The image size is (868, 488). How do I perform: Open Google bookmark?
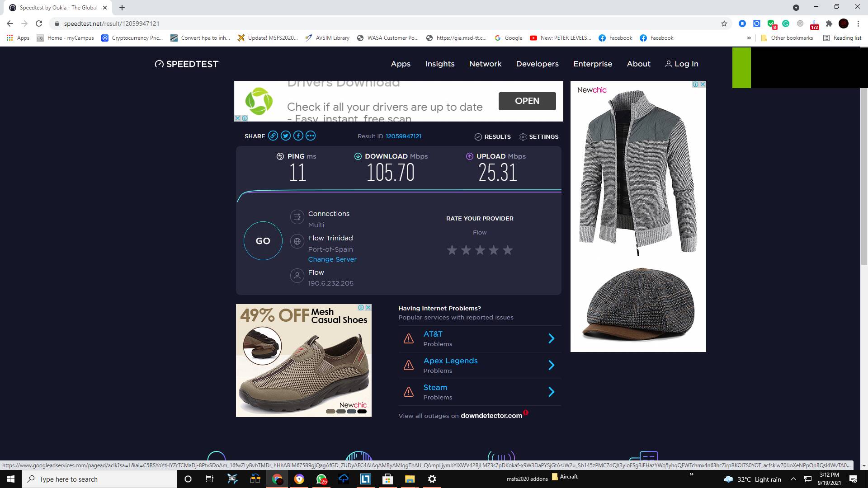pyautogui.click(x=509, y=38)
